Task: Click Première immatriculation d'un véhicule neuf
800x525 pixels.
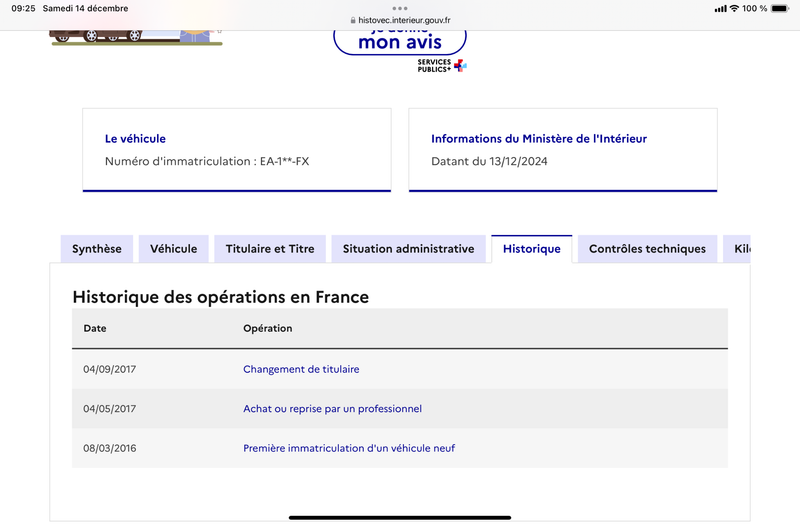Action: coord(349,448)
